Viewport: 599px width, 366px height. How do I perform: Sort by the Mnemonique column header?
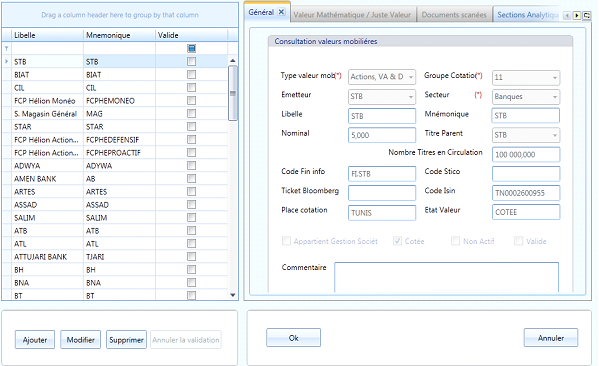[119, 35]
